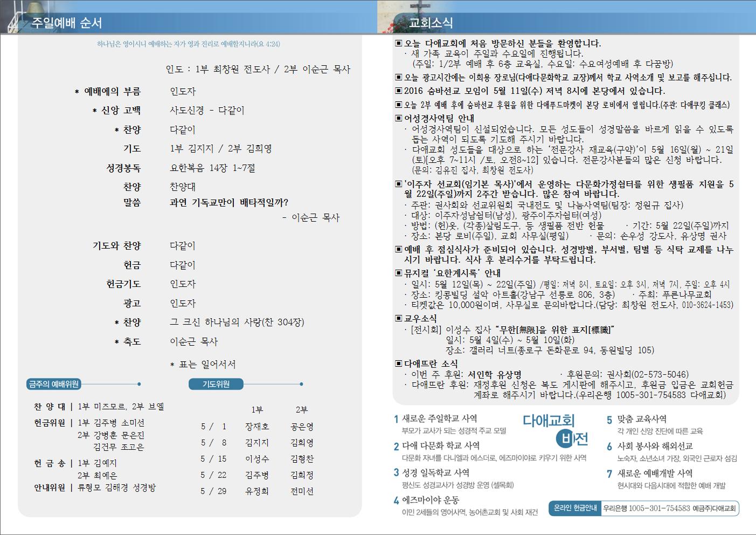Click the 기도위원 blue label
The height and width of the screenshot is (535, 756).
click(216, 384)
